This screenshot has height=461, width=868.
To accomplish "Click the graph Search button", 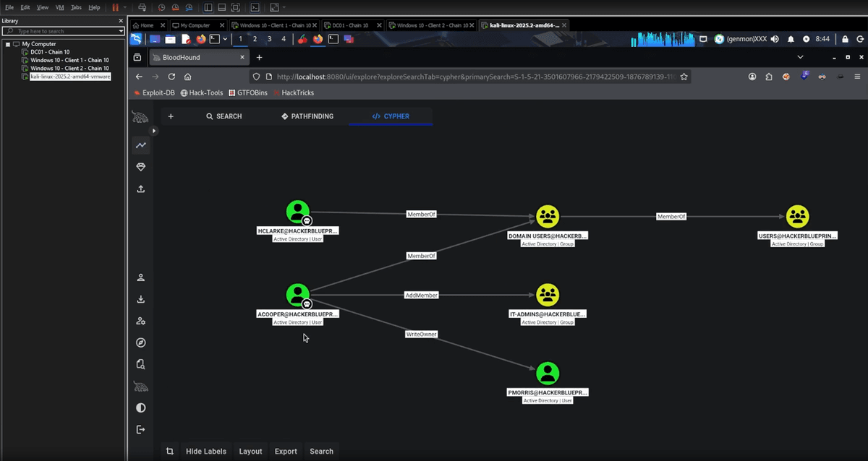I will click(322, 451).
